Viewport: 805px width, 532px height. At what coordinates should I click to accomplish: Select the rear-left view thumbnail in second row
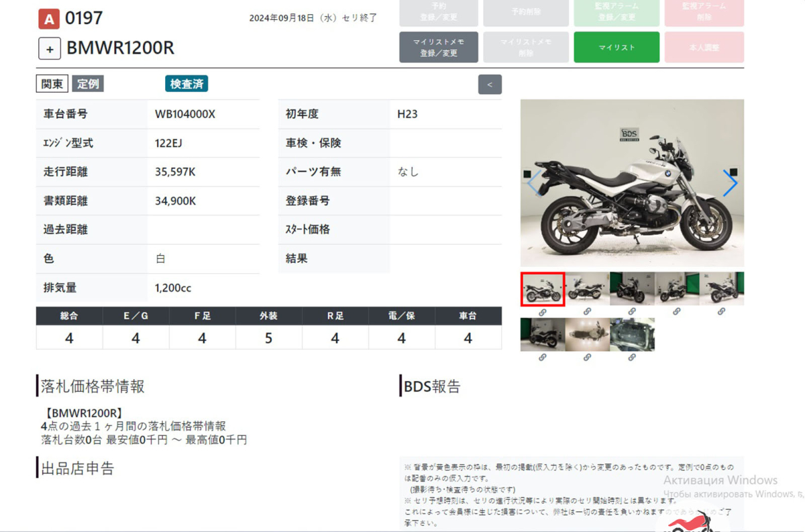(x=543, y=335)
